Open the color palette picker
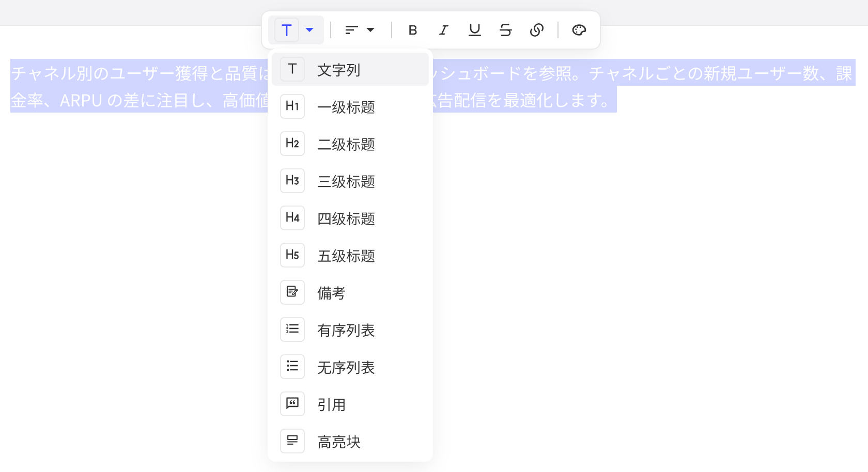Viewport: 868px width, 472px height. click(x=579, y=30)
